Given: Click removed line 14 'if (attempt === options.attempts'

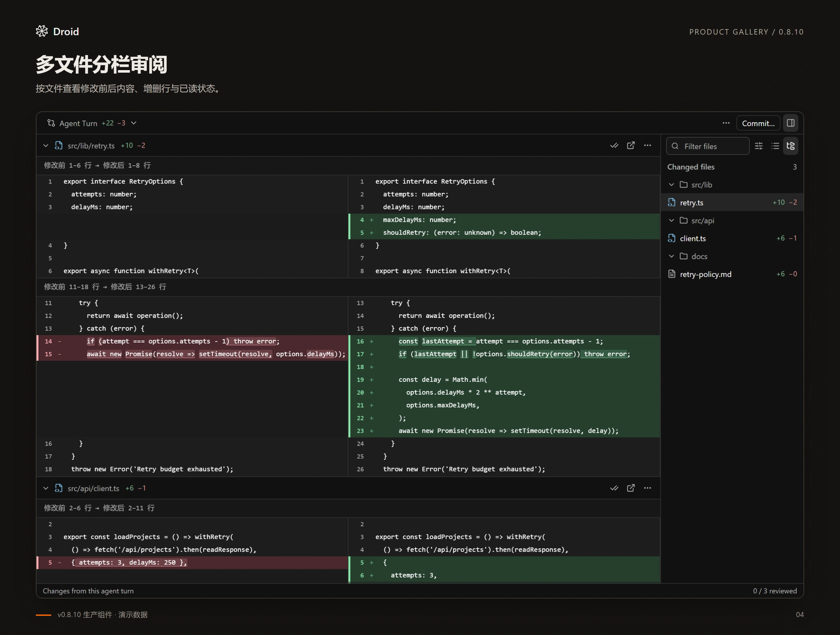Looking at the screenshot, I should point(192,341).
